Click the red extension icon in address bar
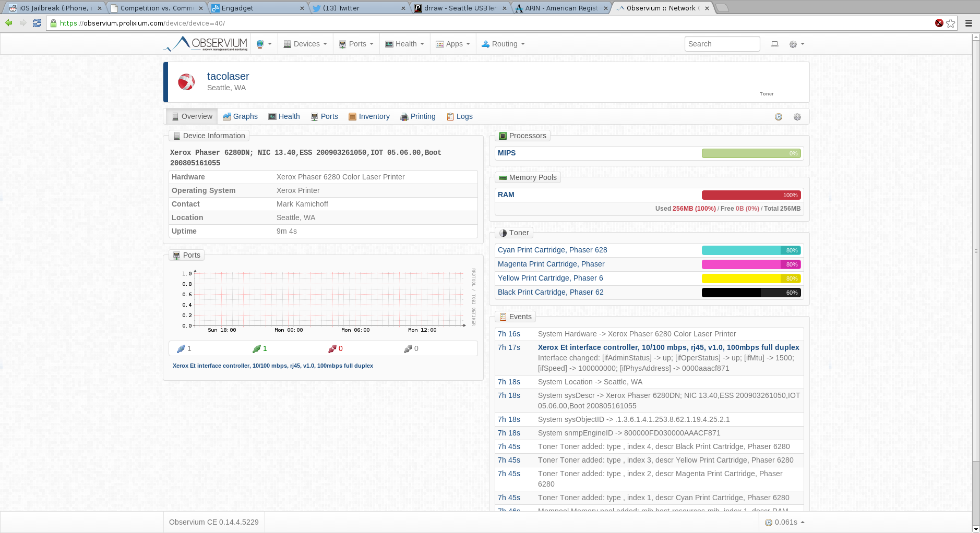The height and width of the screenshot is (533, 980). tap(939, 23)
